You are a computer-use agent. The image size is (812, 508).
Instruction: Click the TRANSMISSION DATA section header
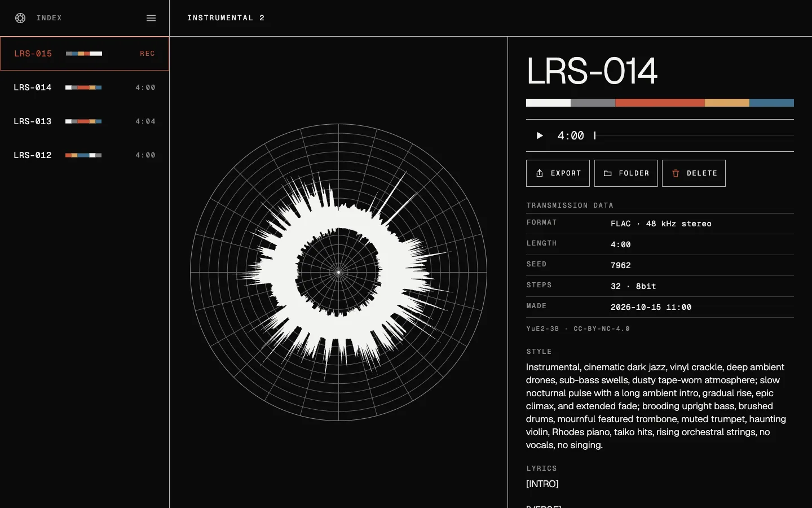570,205
